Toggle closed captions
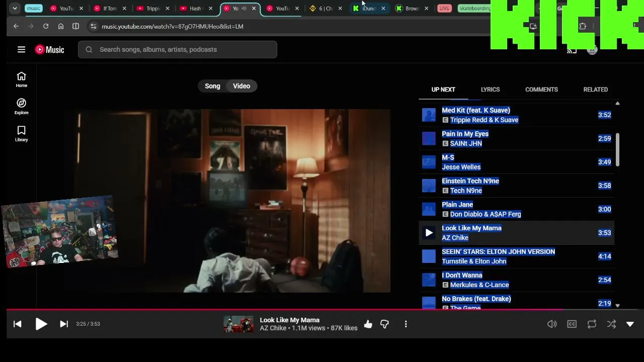The height and width of the screenshot is (362, 644). 572,324
